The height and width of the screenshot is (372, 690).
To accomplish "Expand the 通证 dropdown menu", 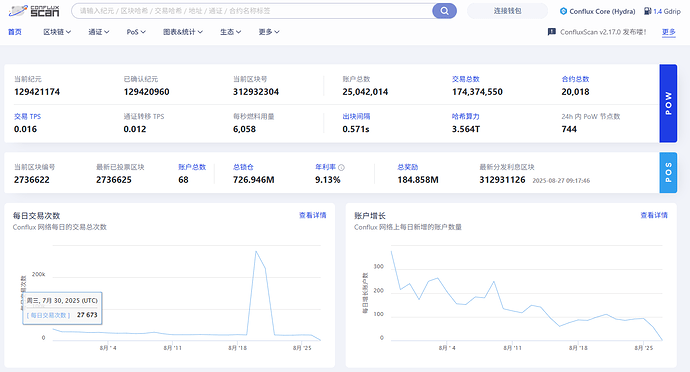I will click(99, 32).
